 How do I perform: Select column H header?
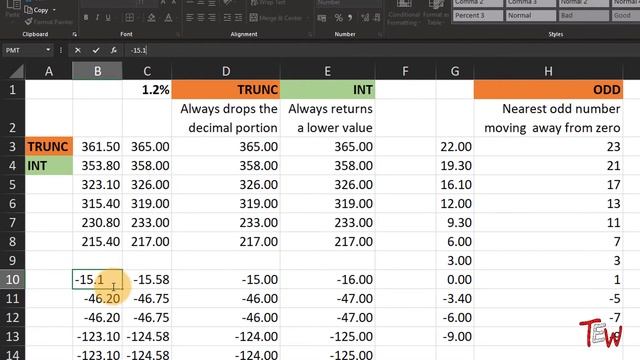point(548,71)
